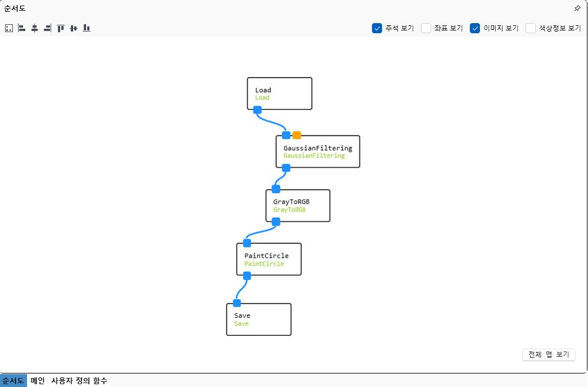Click the Load node's output port
The height and width of the screenshot is (387, 588).
coord(257,110)
